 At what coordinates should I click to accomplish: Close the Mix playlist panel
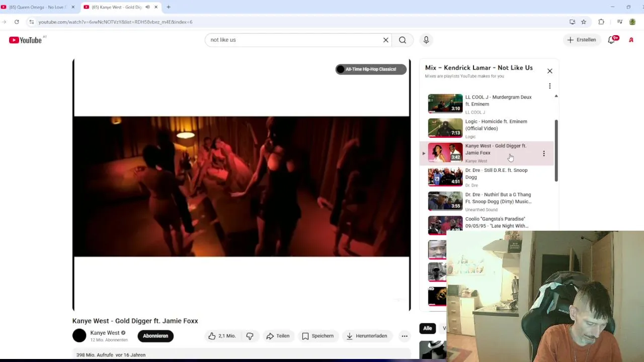pyautogui.click(x=549, y=71)
